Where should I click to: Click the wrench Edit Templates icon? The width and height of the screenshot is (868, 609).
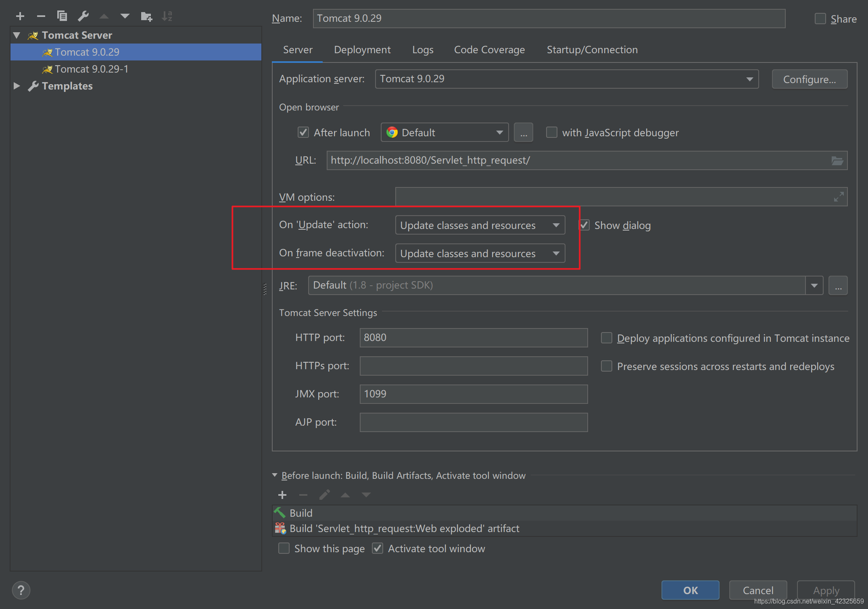coord(83,16)
